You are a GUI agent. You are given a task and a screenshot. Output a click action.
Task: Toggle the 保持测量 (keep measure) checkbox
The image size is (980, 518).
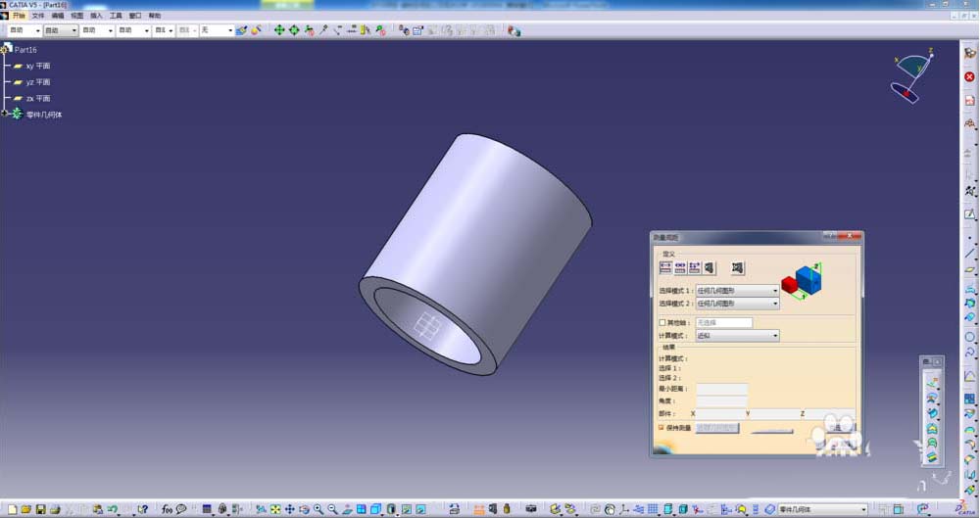pyautogui.click(x=661, y=427)
